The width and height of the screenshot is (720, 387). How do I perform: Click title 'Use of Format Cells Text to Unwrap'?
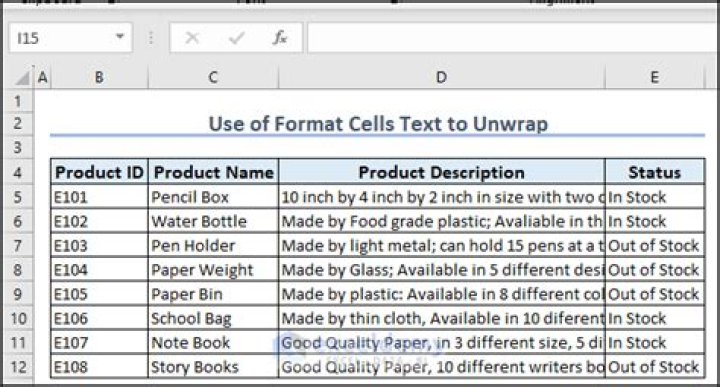tap(378, 124)
